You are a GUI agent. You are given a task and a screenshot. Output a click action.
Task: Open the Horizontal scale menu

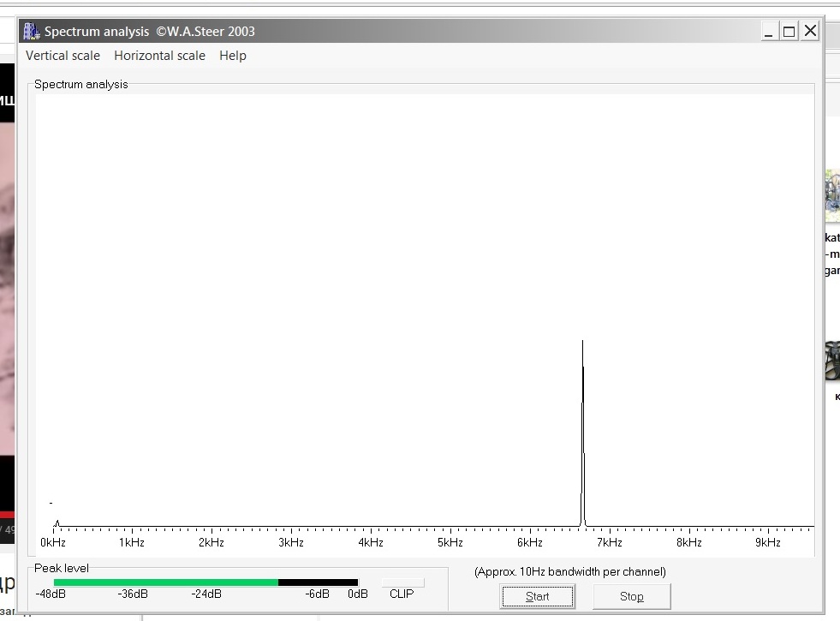[x=159, y=56]
